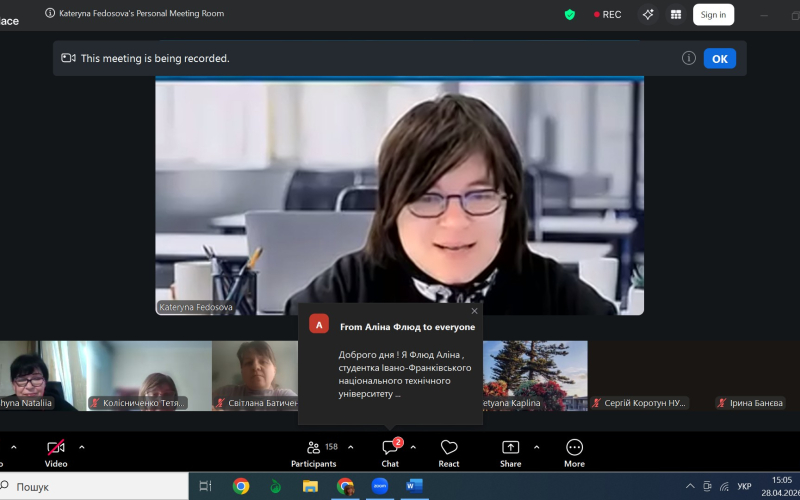Click the recording info circle icon
Viewport: 800px width, 500px height.
pyautogui.click(x=688, y=58)
